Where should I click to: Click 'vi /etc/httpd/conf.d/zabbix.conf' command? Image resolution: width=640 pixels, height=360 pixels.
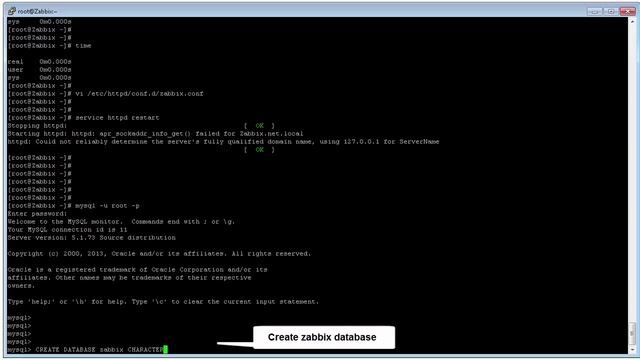(139, 94)
